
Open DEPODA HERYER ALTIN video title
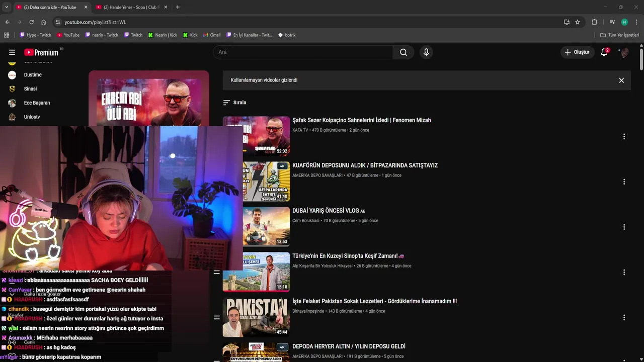click(x=349, y=346)
